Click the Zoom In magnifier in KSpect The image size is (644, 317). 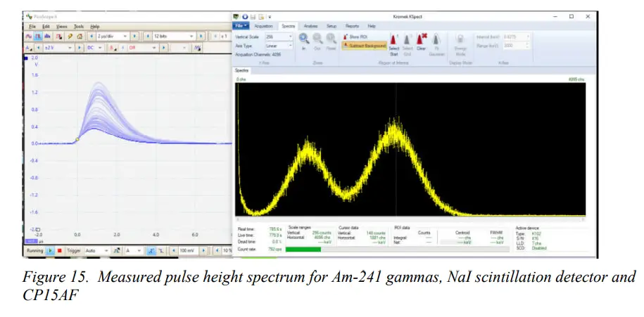click(x=304, y=39)
